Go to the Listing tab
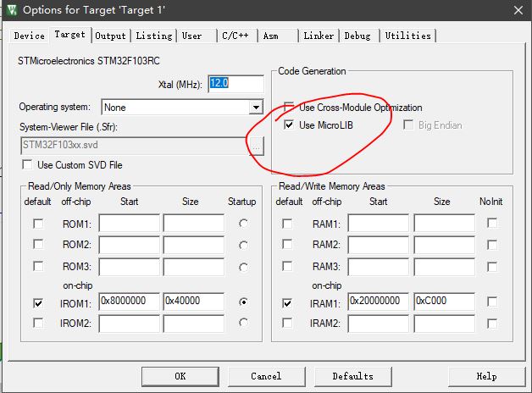The height and width of the screenshot is (393, 532). click(154, 36)
